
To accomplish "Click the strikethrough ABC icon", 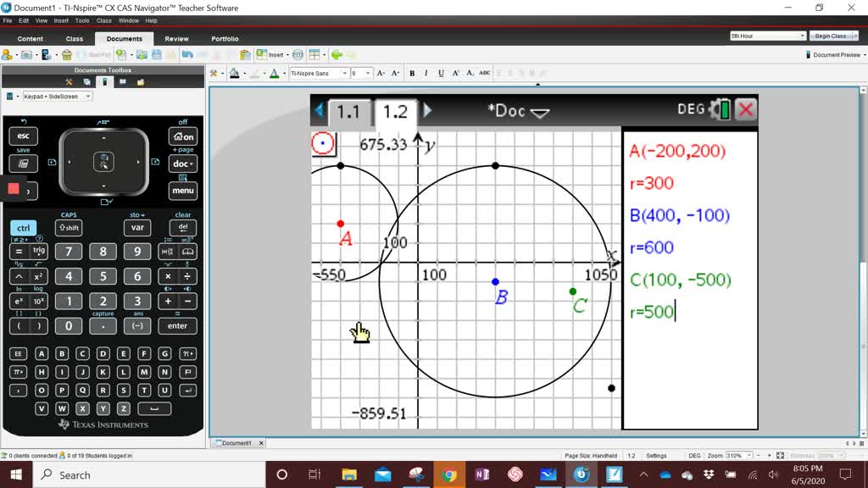I will (484, 73).
